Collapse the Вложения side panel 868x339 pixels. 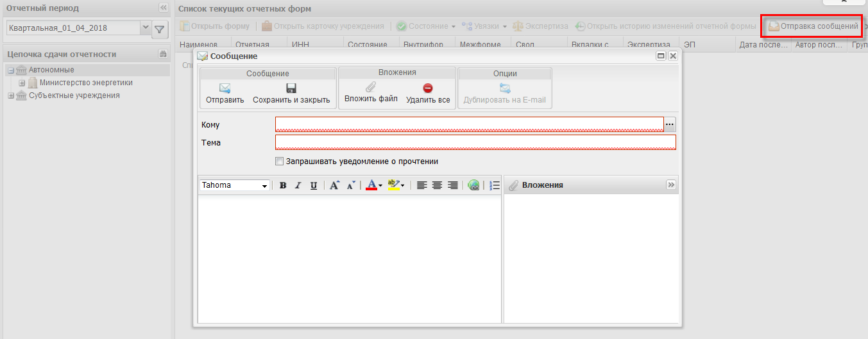coord(671,185)
